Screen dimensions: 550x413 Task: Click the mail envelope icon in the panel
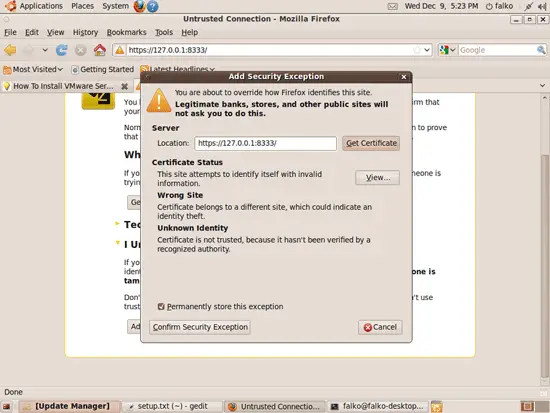(393, 6)
